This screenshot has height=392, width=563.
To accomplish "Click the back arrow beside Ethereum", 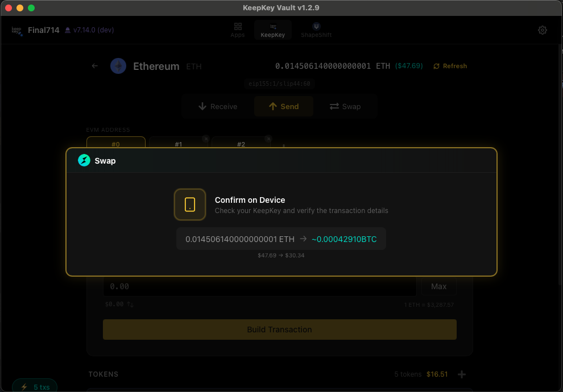I will click(95, 66).
